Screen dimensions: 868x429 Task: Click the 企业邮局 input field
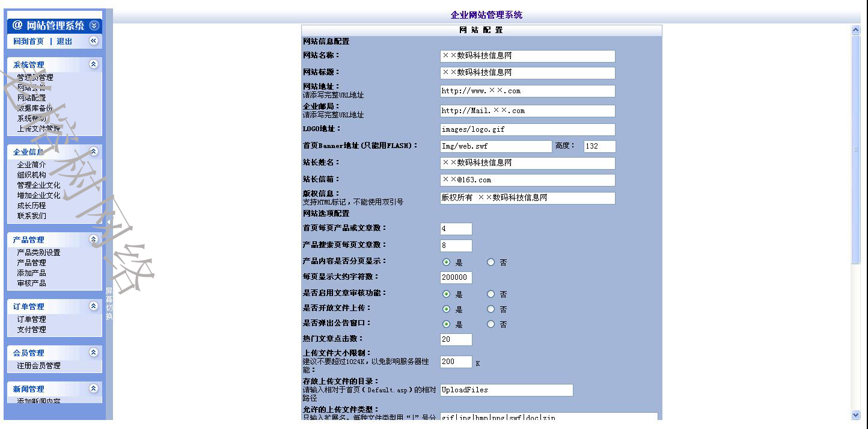(528, 111)
